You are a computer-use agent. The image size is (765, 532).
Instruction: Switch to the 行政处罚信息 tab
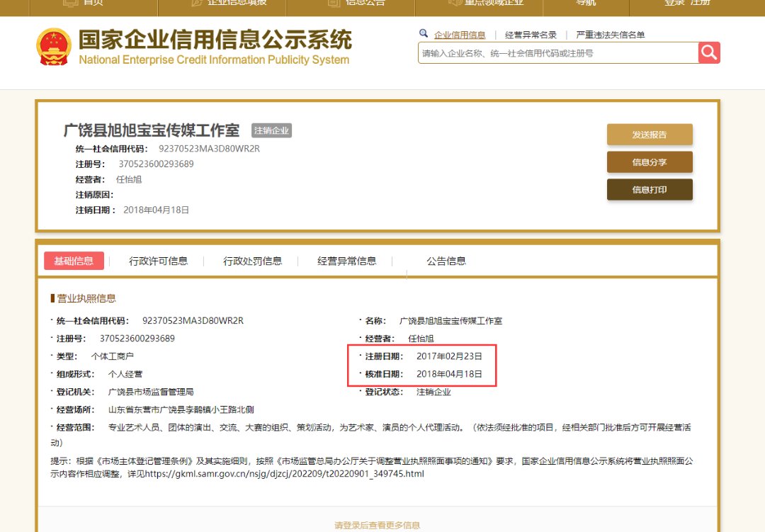point(252,261)
